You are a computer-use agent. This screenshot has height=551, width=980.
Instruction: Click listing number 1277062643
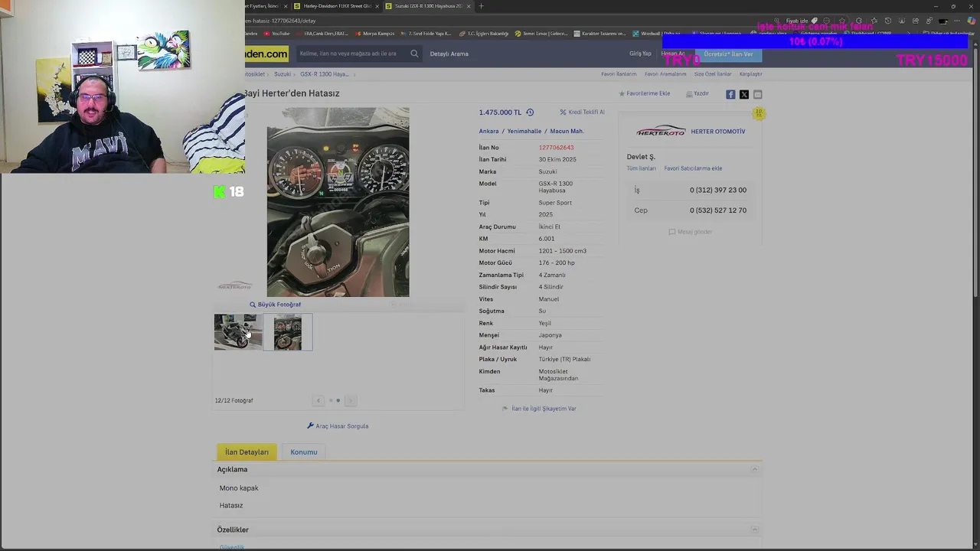pyautogui.click(x=556, y=148)
